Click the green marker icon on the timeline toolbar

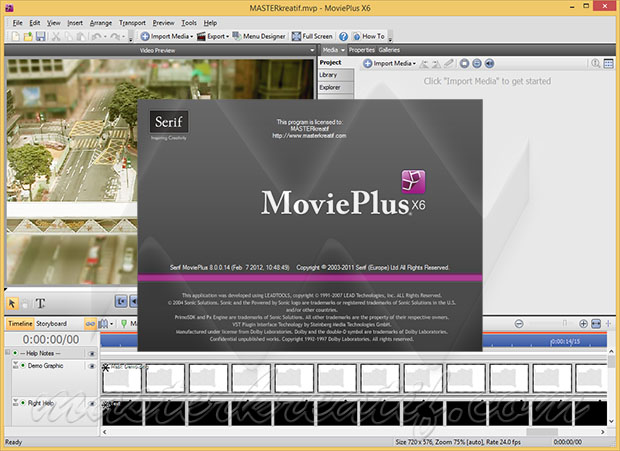(x=124, y=324)
